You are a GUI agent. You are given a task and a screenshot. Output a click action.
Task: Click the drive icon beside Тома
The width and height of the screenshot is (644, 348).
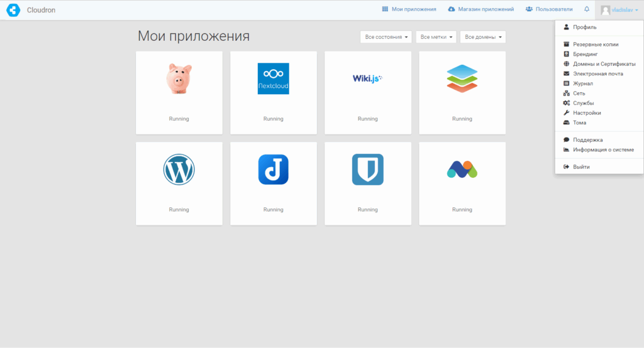[567, 122]
